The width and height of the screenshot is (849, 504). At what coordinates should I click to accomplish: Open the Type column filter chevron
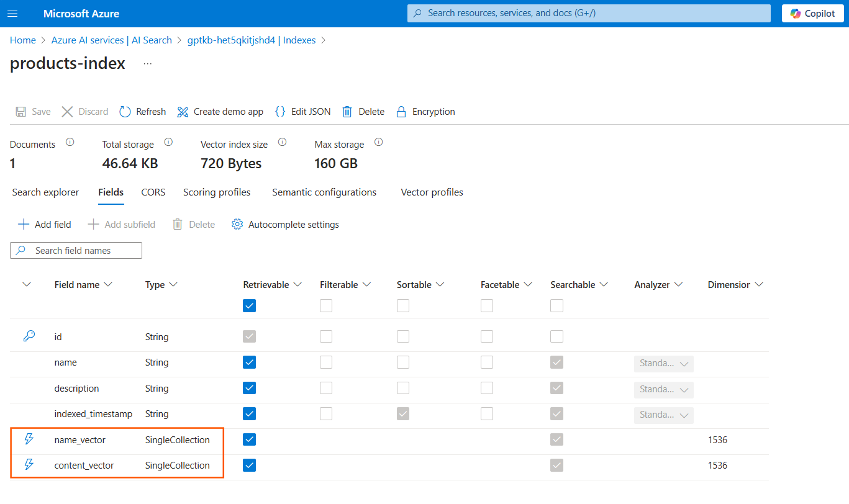click(174, 284)
